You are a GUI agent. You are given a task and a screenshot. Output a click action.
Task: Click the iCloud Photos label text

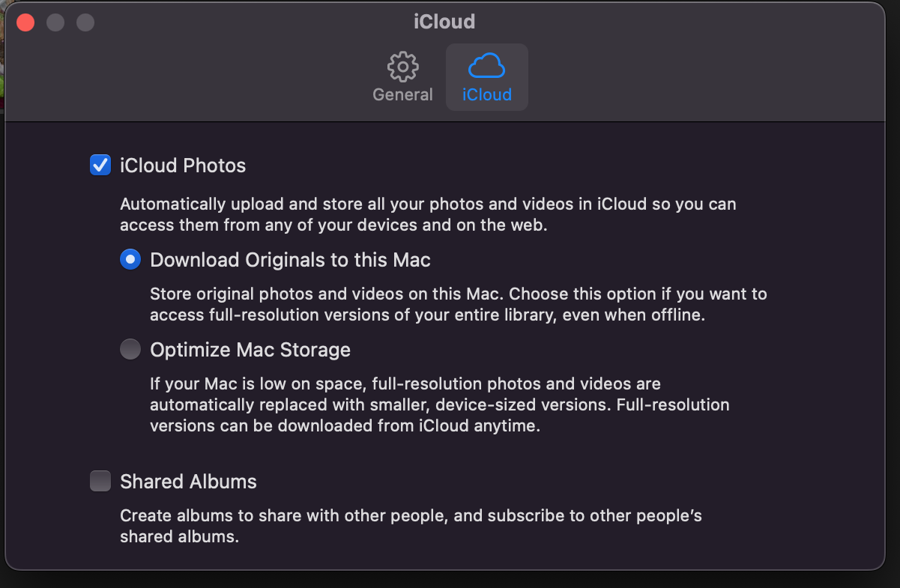pos(183,166)
